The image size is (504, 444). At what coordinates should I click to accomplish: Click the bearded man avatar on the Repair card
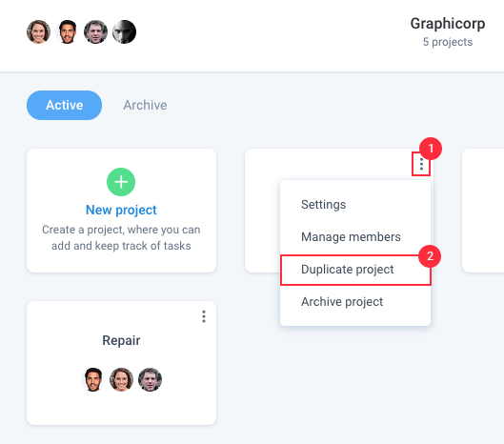point(93,380)
